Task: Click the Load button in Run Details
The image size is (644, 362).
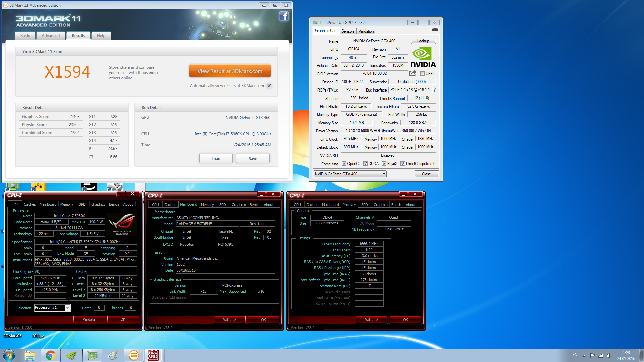Action: [216, 158]
